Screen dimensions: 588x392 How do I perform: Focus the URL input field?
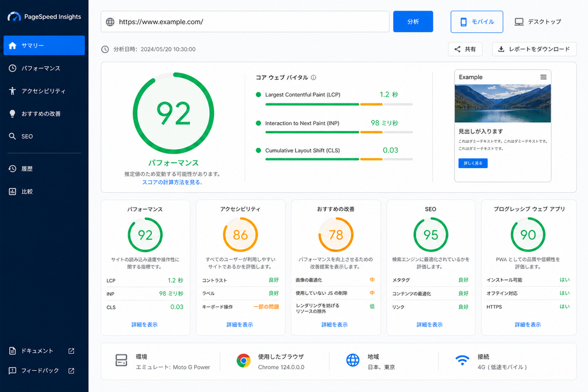(245, 22)
